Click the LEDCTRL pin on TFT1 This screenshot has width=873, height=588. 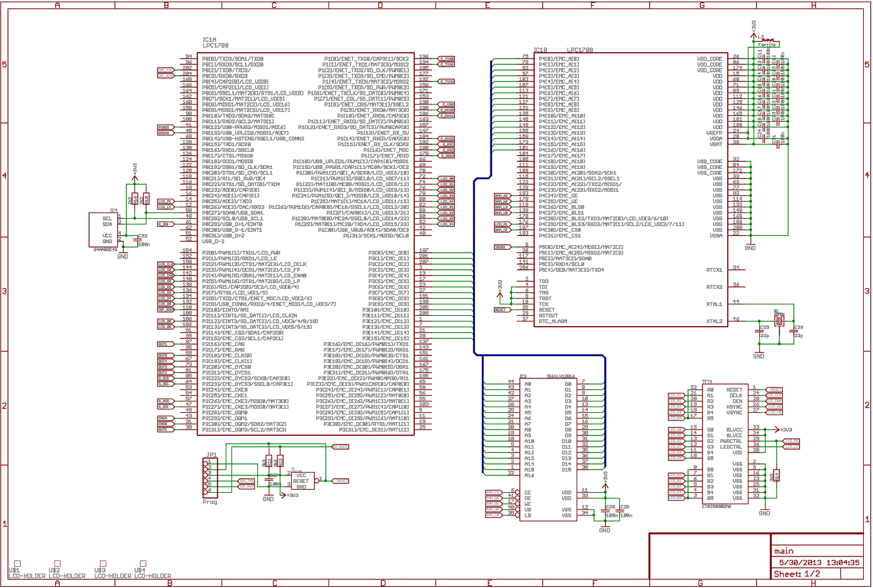pos(732,447)
